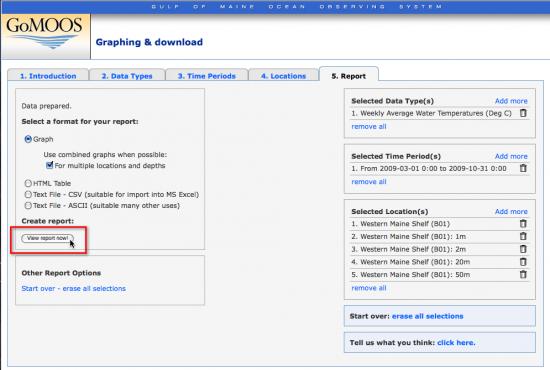This screenshot has width=550, height=370.
Task: Select Text File - CSV format
Action: click(x=28, y=194)
